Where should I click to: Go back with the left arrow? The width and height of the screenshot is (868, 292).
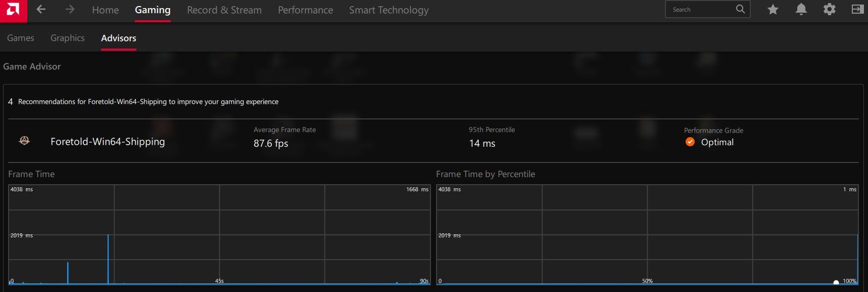[41, 10]
